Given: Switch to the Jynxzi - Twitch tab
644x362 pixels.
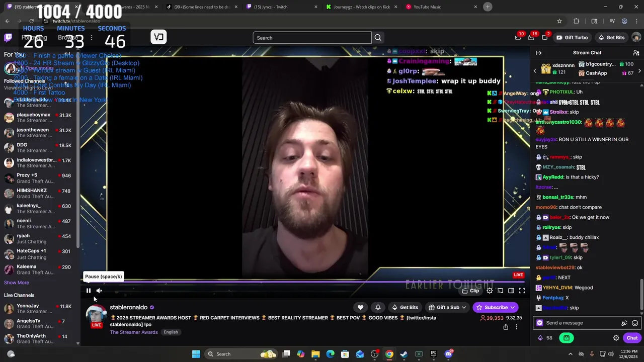Looking at the screenshot, I should 282,7.
